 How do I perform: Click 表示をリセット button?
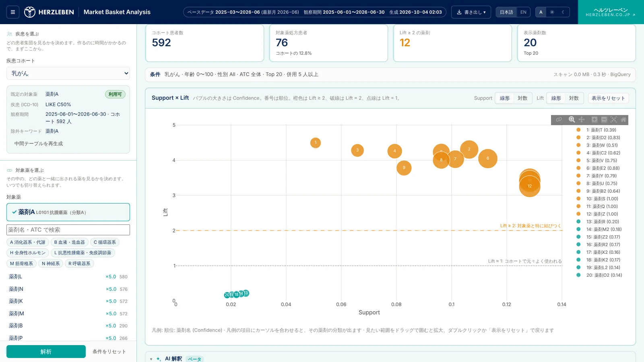coord(608,98)
